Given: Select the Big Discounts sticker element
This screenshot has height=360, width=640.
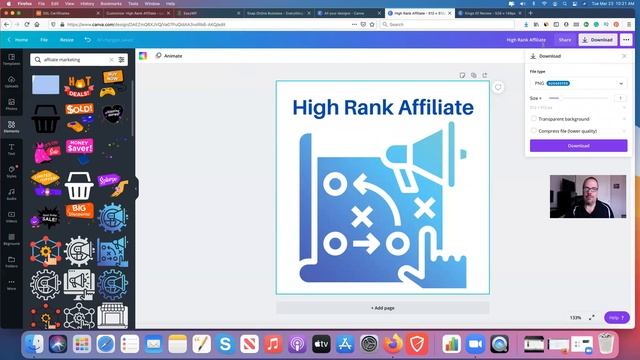Looking at the screenshot, I should 79,211.
